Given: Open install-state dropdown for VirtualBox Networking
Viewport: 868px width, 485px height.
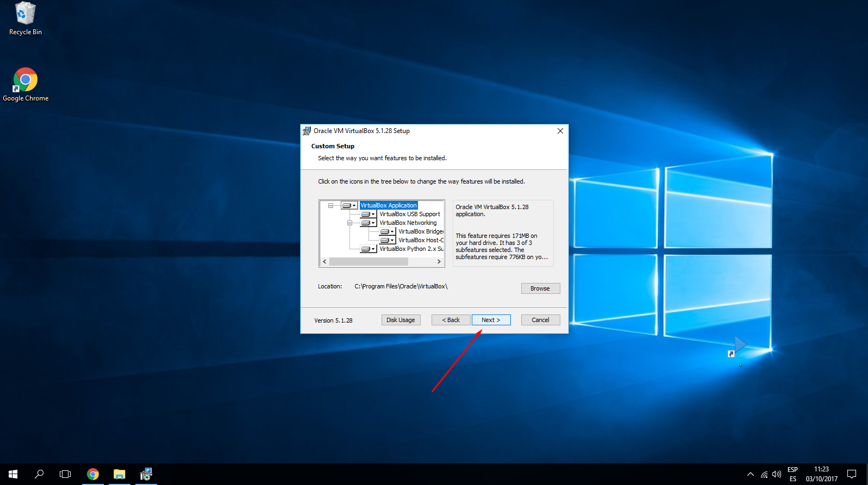Looking at the screenshot, I should [368, 223].
